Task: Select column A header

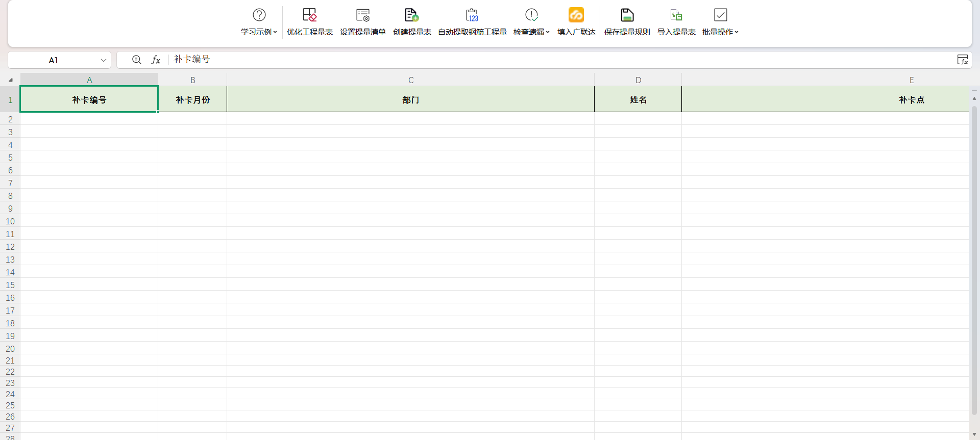Action: (x=89, y=80)
